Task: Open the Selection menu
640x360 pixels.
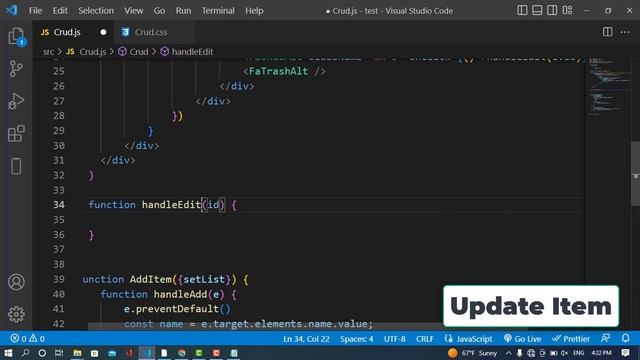Action: [96, 11]
